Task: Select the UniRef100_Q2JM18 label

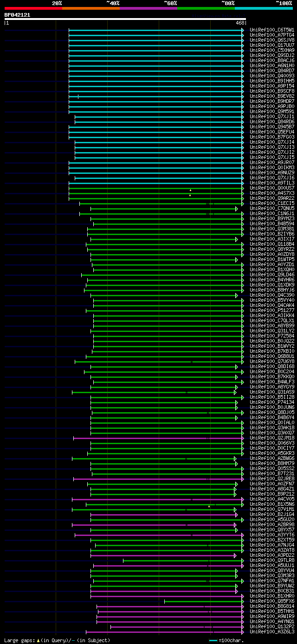Action: [272, 438]
